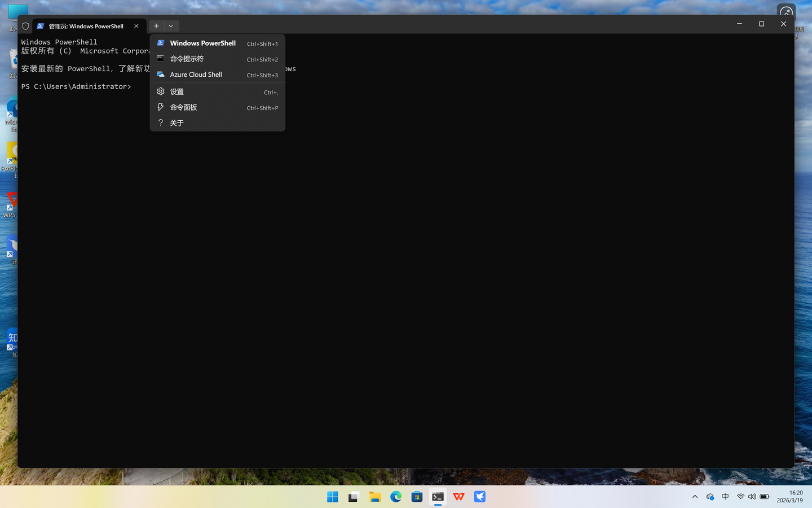
Task: Open 命令面板 from the menu
Action: tap(217, 107)
